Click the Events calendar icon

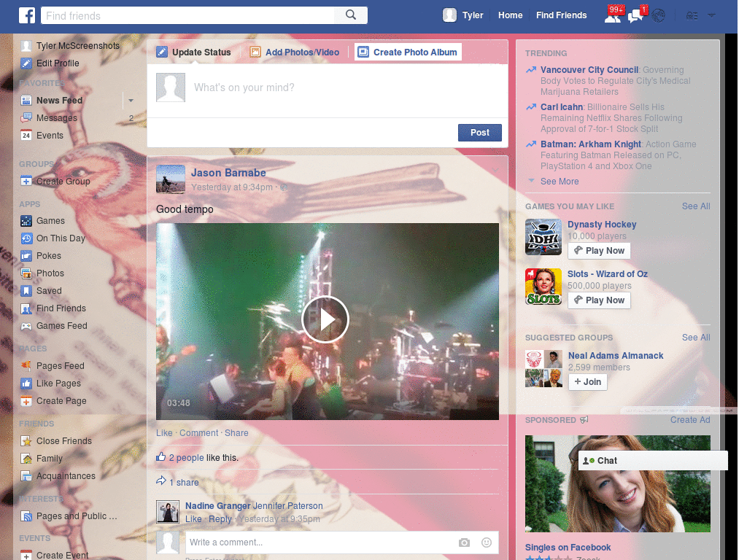click(x=26, y=136)
